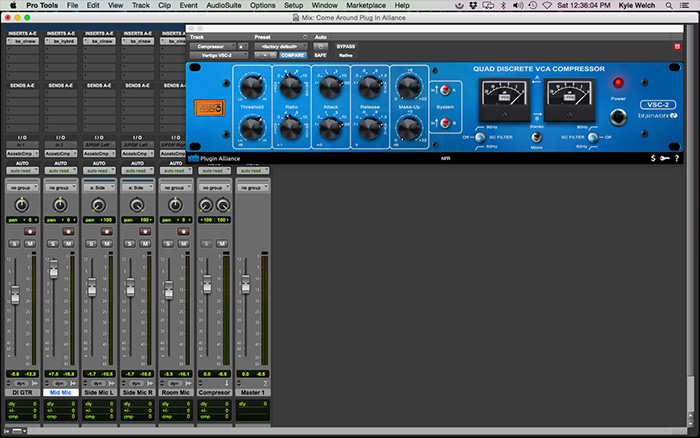Open the macOS Spotlight search icon

[x=669, y=5]
